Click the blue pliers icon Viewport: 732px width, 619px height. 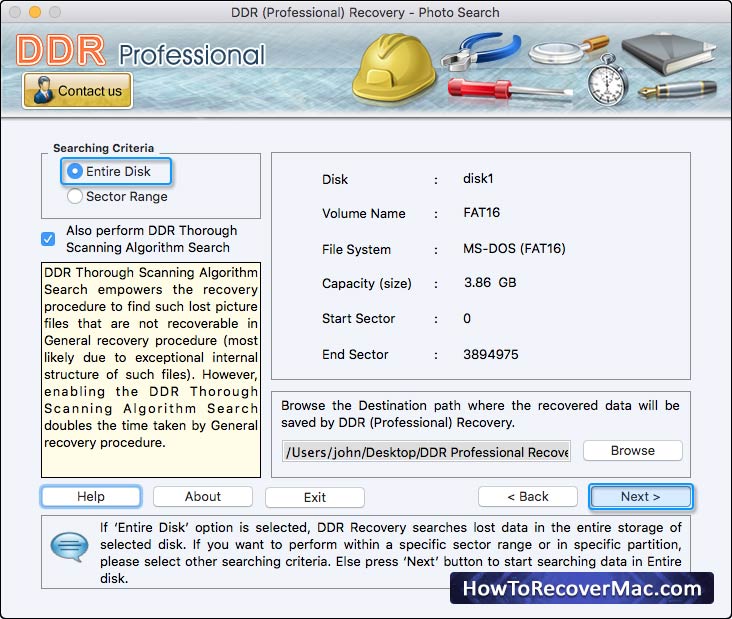click(480, 51)
